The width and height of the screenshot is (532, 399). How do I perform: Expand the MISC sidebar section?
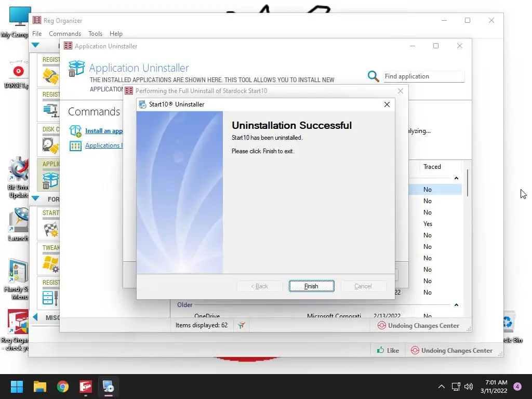pos(35,317)
